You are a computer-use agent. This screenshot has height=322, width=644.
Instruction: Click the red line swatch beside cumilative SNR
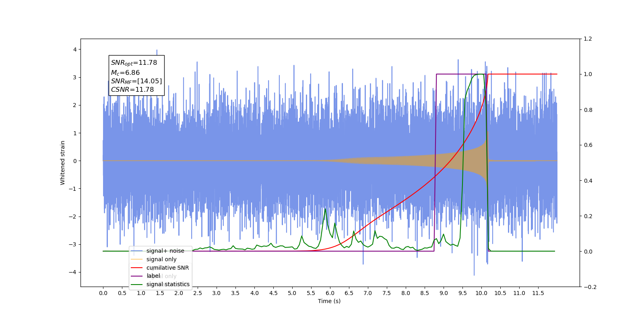(x=137, y=268)
